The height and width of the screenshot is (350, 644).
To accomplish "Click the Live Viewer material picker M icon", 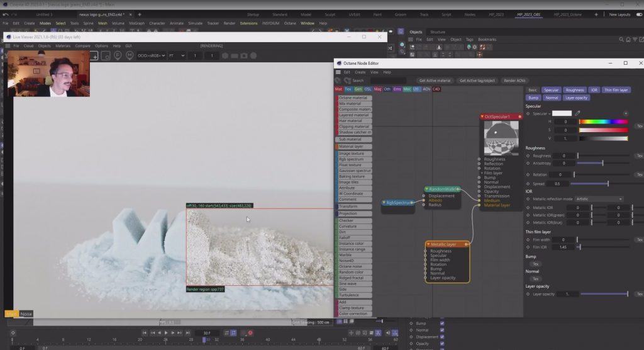I will click(x=130, y=55).
